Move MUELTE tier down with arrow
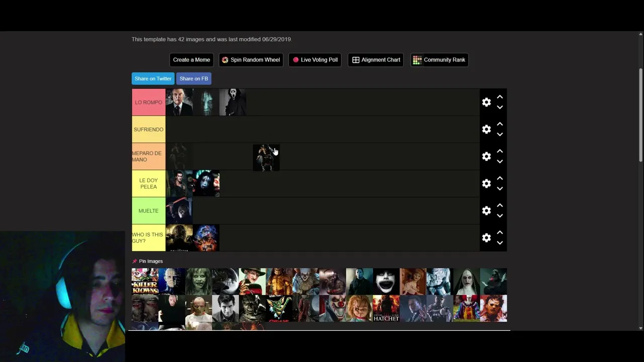Viewport: 644px width, 362px height. coord(500,216)
